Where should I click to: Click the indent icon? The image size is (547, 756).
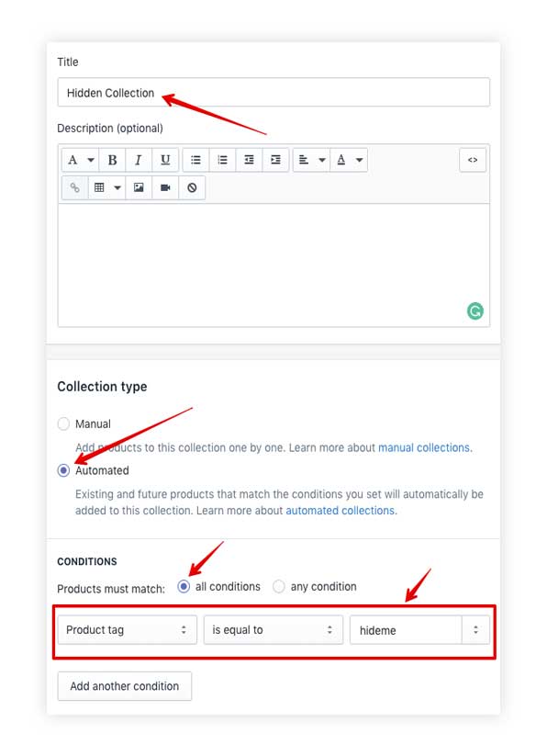pyautogui.click(x=275, y=160)
